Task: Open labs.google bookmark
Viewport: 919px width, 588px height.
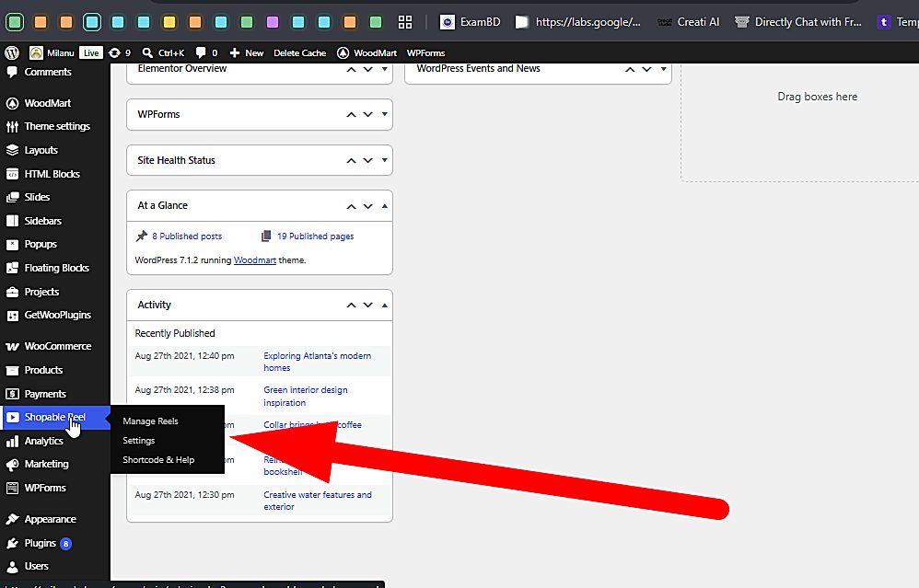Action: (578, 22)
